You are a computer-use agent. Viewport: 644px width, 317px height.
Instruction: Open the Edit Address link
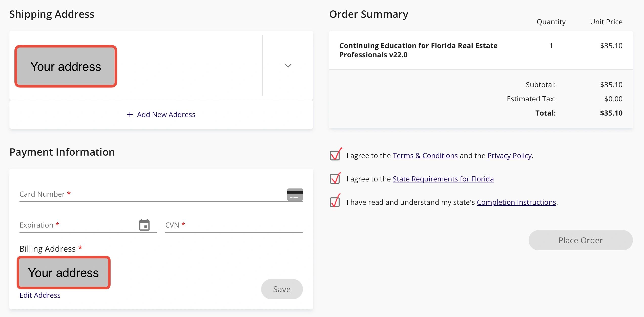coord(40,295)
